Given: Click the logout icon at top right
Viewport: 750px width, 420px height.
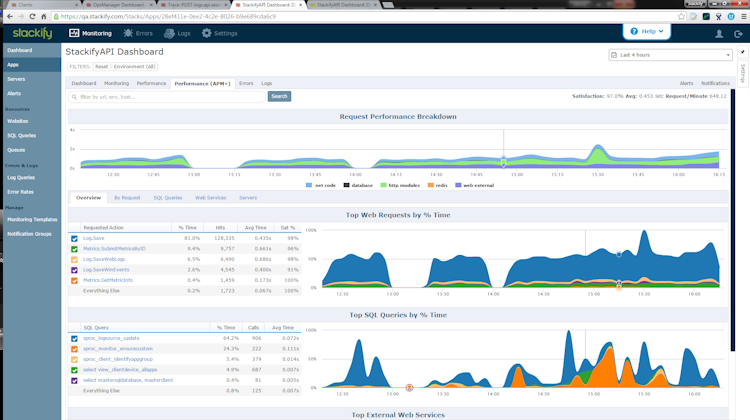Looking at the screenshot, I should pos(738,33).
